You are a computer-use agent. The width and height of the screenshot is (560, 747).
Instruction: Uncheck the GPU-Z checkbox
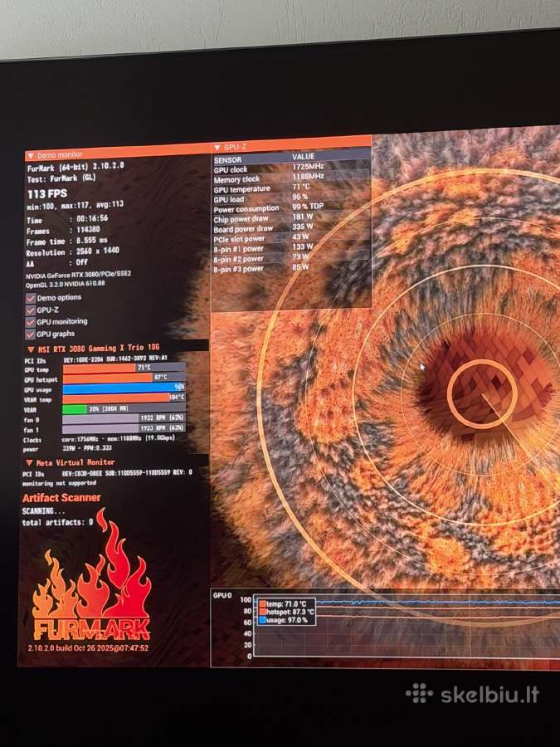[x=31, y=310]
